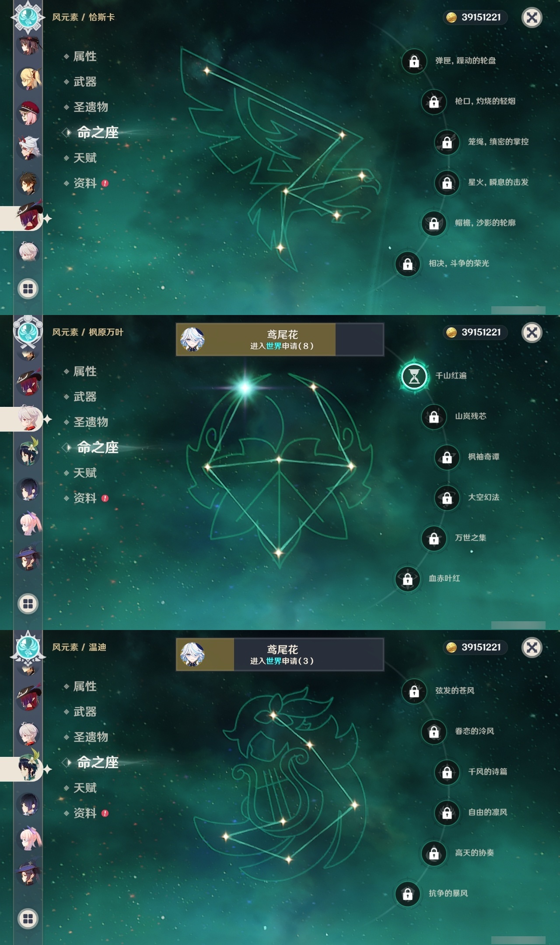560x945 pixels.
Task: Click the lock icon beside 抗争的暴风
Action: pos(408,894)
